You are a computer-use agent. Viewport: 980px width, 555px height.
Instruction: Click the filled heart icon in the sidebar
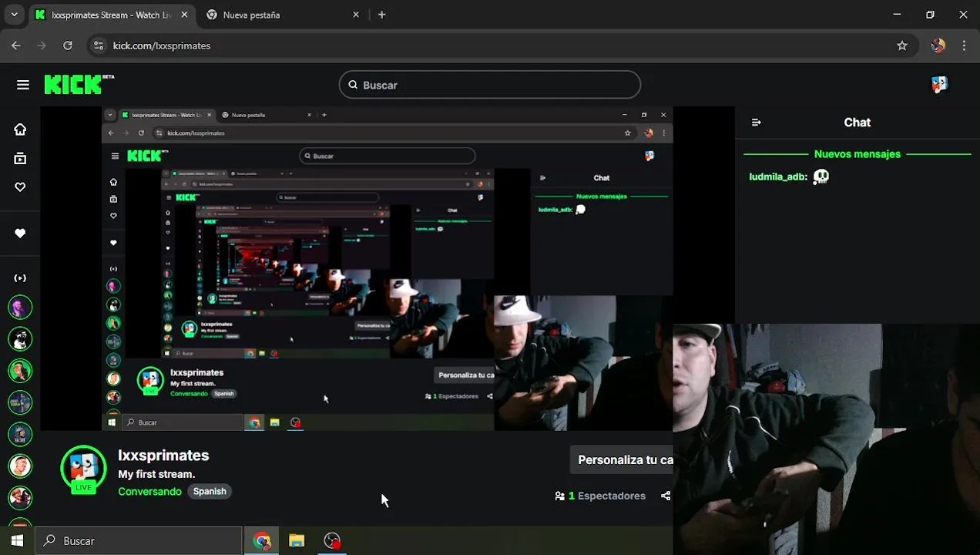point(20,233)
